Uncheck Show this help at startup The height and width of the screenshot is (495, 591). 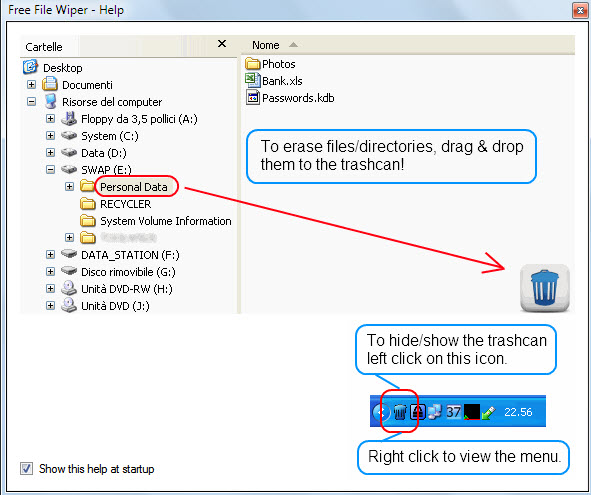point(26,469)
